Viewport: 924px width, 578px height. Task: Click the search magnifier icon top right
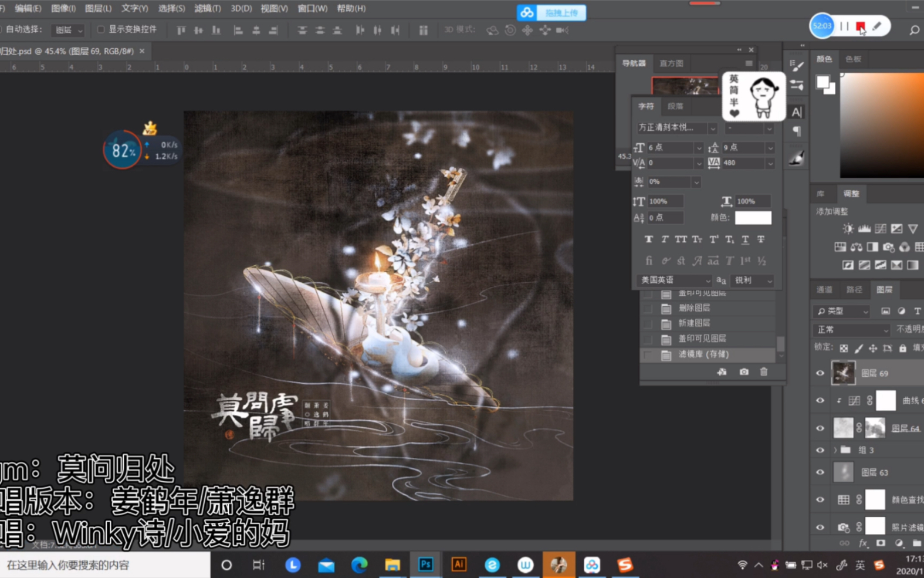[914, 30]
